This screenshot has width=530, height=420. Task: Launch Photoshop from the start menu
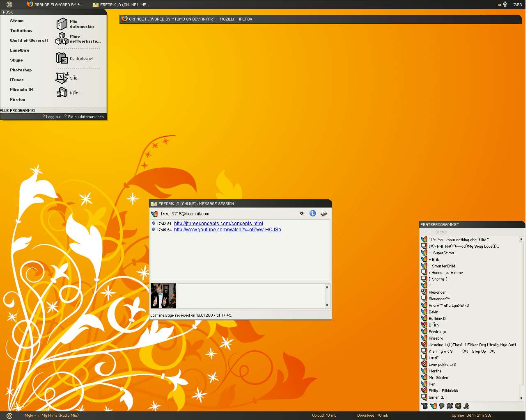tap(21, 70)
